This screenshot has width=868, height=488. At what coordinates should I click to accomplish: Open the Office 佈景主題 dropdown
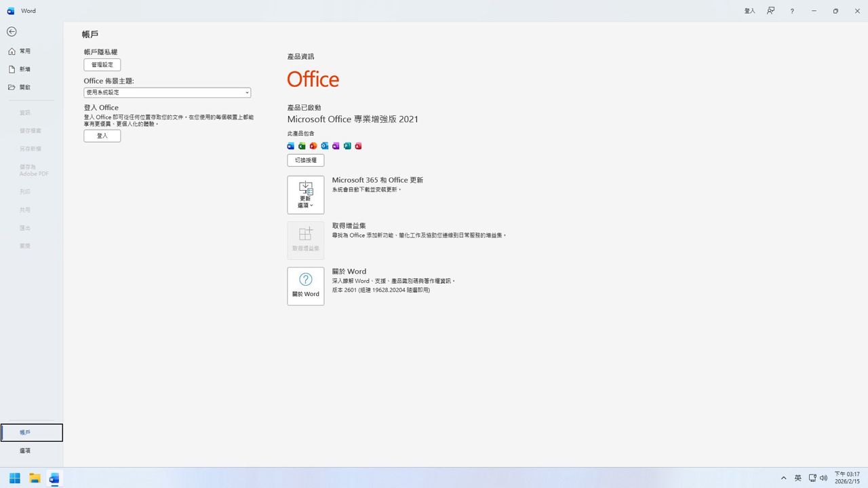pos(167,92)
